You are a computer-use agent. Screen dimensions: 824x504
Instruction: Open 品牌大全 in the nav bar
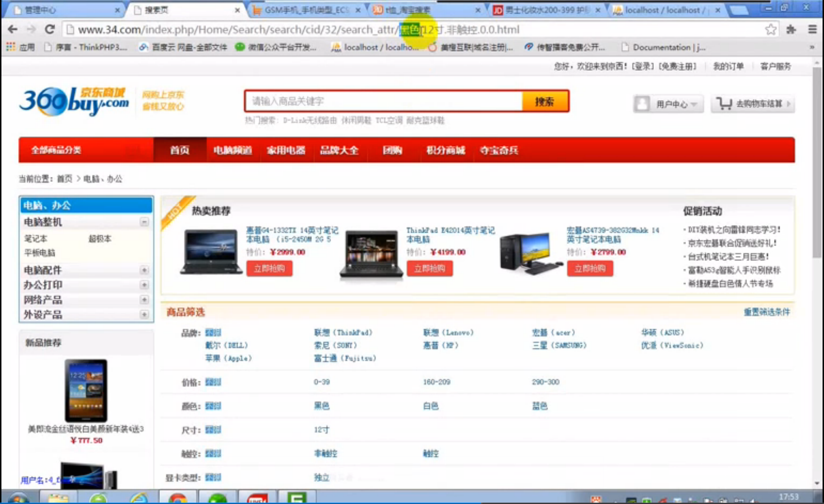(339, 150)
